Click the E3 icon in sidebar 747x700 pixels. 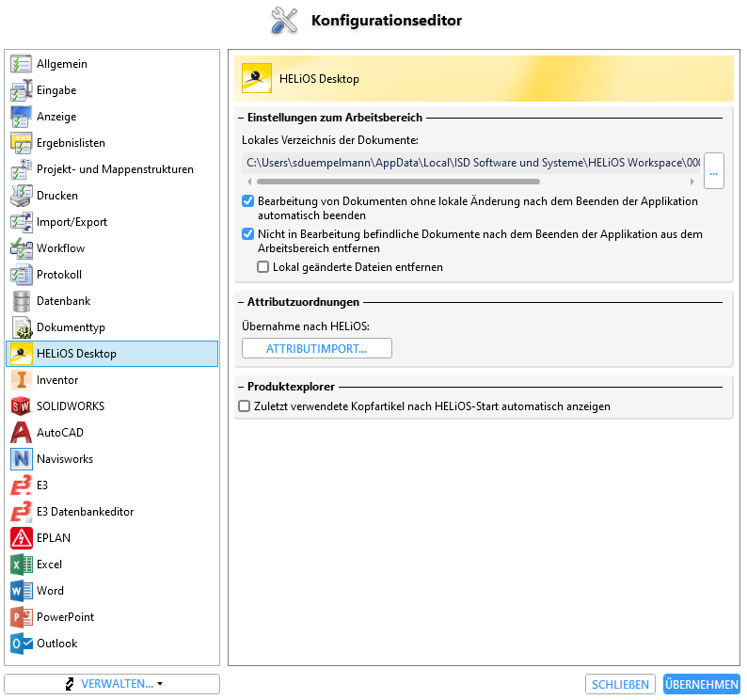tap(21, 485)
